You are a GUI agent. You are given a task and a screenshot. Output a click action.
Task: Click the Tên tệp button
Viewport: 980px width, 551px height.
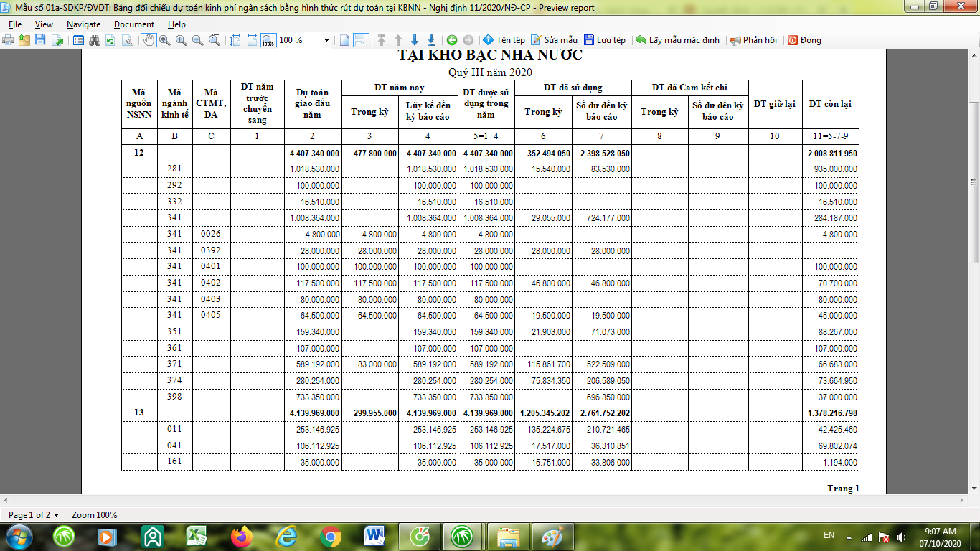pyautogui.click(x=504, y=40)
